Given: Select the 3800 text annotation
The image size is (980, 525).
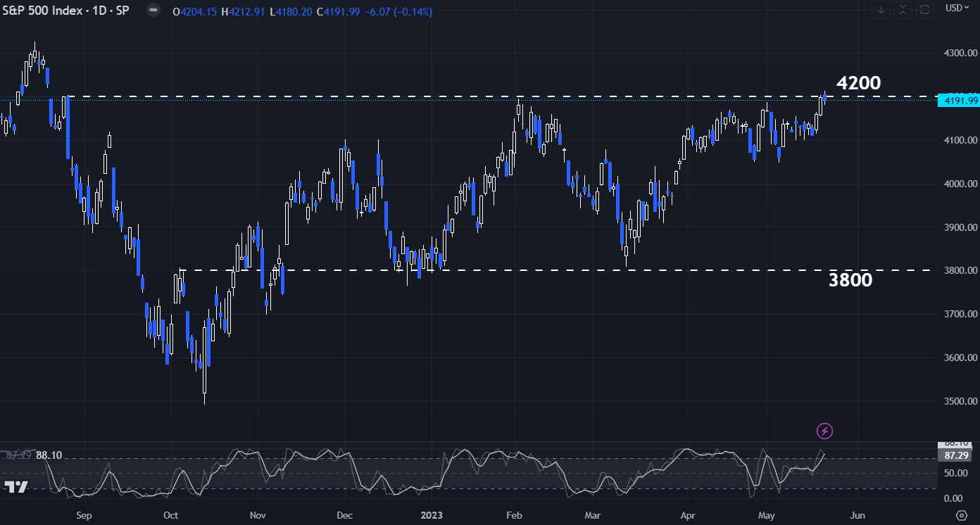Looking at the screenshot, I should (850, 280).
